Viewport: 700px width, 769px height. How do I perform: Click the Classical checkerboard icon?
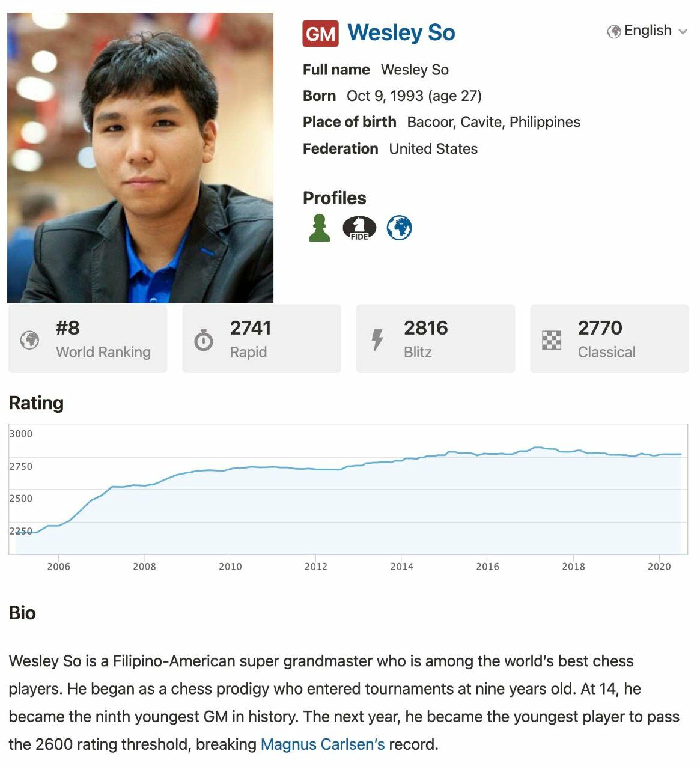click(x=552, y=340)
